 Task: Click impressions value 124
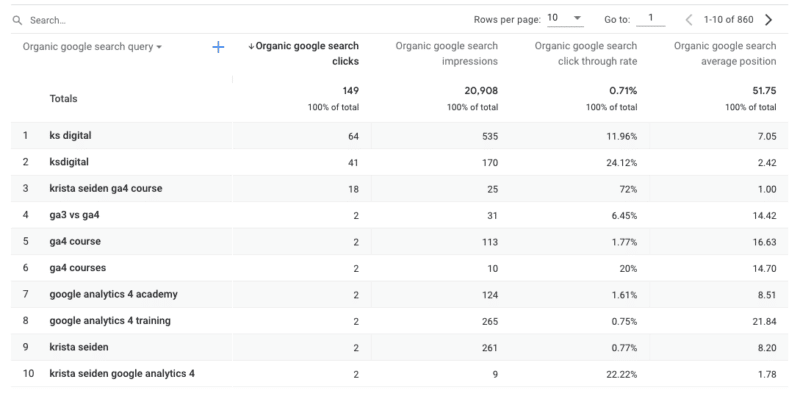pos(490,295)
